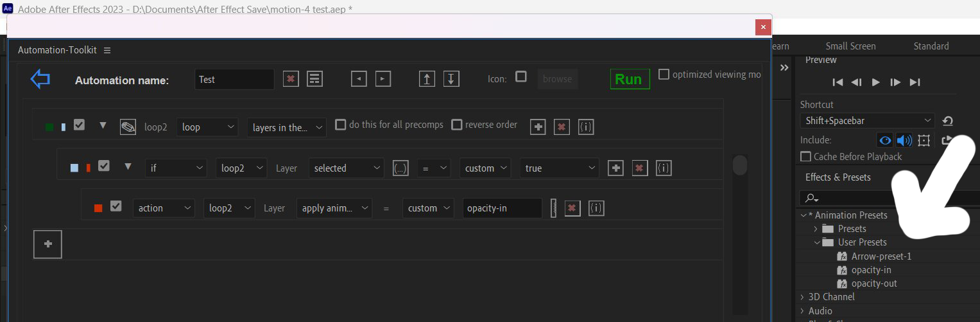
Task: Delete the loop row with its red X
Action: click(562, 127)
